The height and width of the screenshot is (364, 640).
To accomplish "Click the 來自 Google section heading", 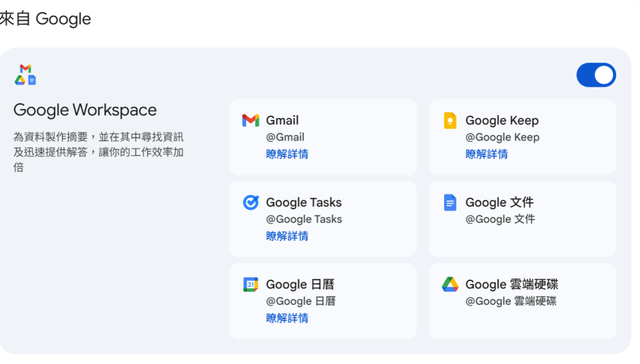I will click(x=46, y=19).
